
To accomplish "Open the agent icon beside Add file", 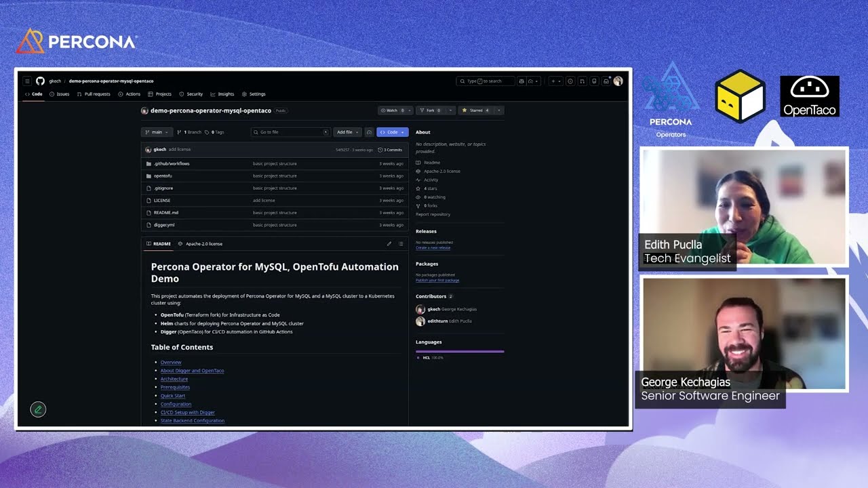I will 369,132.
